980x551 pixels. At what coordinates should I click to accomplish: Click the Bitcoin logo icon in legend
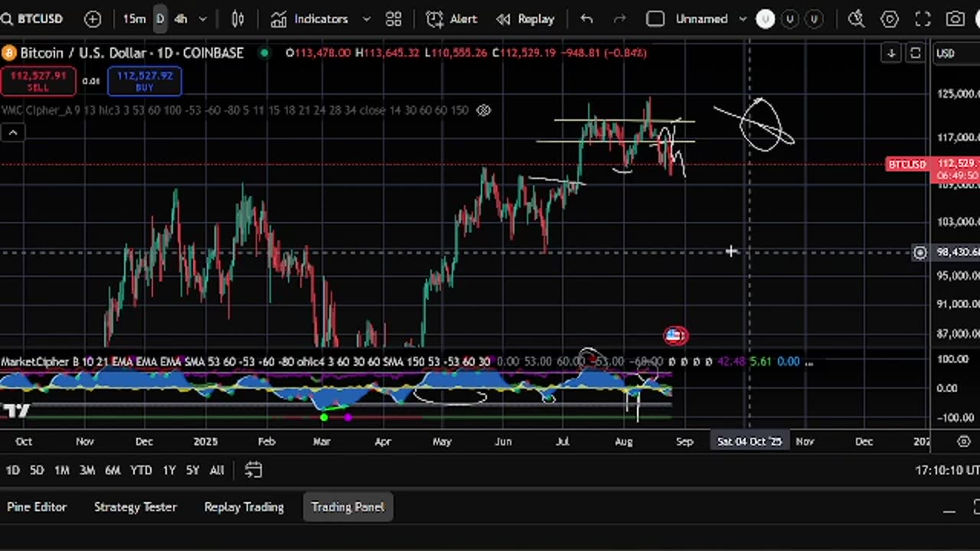9,53
